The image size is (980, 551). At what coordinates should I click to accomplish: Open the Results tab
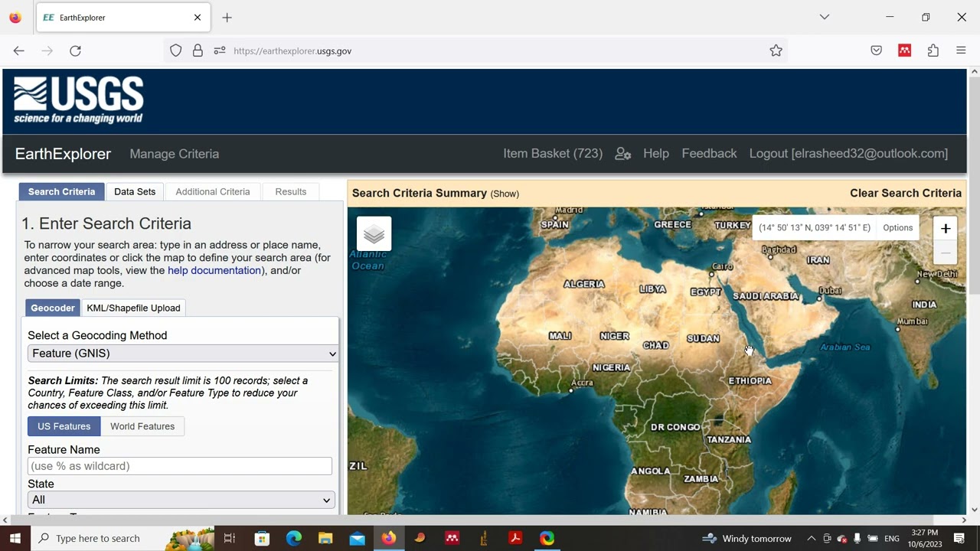coord(291,191)
